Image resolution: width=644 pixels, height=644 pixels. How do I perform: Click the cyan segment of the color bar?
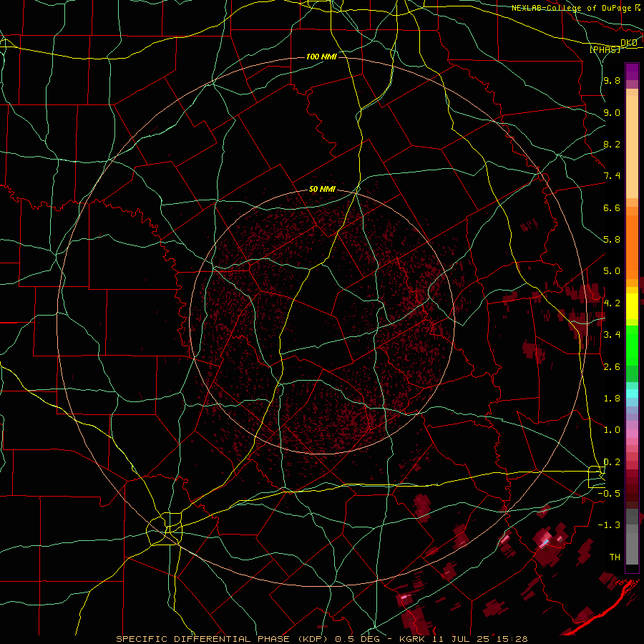point(632,394)
